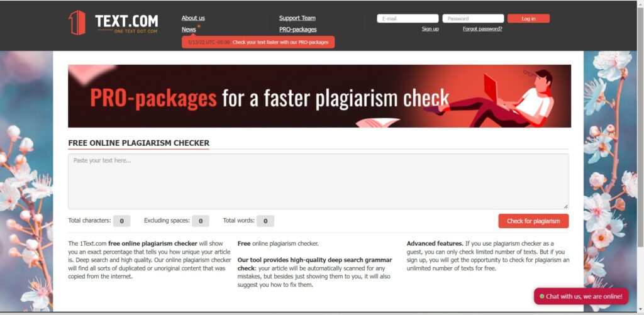This screenshot has width=644, height=315.
Task: Click the Log in button
Action: (528, 18)
